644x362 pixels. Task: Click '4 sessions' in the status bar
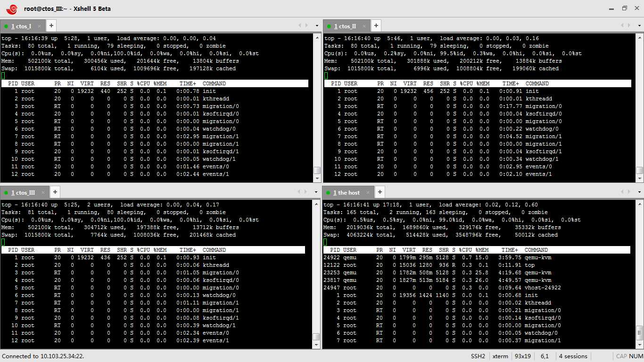pyautogui.click(x=573, y=356)
